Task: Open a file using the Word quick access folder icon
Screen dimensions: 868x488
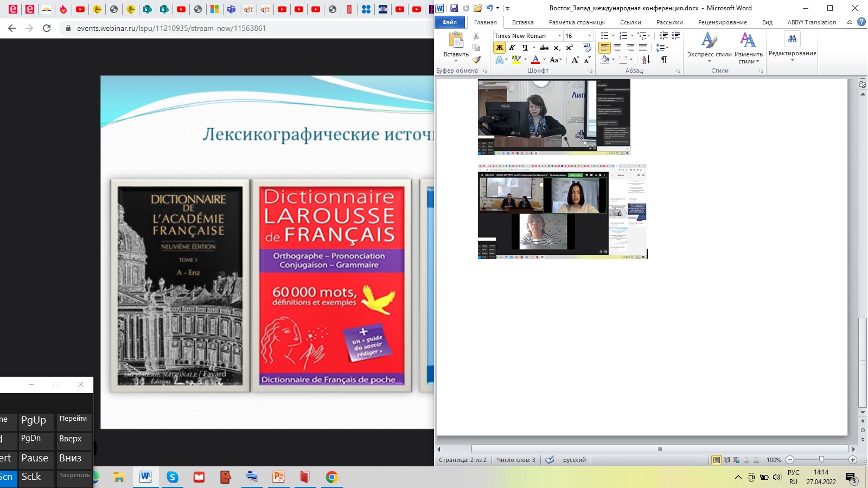Action: coord(477,8)
